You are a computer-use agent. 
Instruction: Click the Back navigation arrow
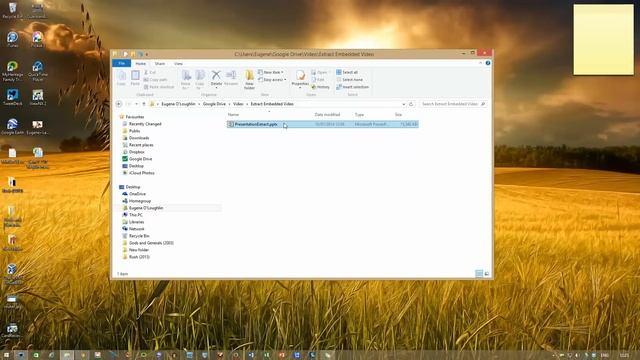(x=119, y=104)
